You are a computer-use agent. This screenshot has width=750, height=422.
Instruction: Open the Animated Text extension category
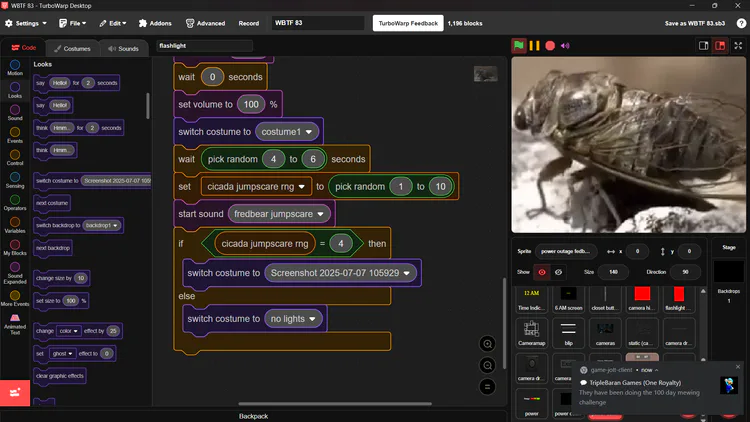tap(15, 324)
